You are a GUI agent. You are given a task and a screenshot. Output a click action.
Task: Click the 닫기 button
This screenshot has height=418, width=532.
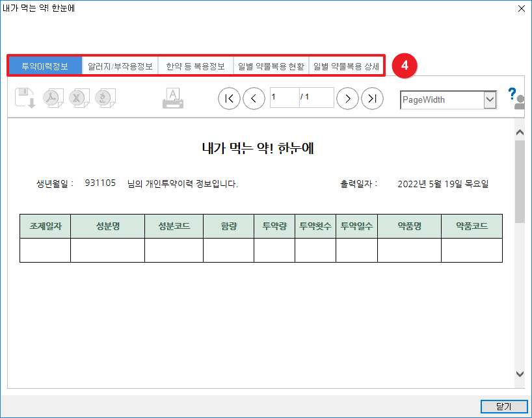click(x=503, y=406)
